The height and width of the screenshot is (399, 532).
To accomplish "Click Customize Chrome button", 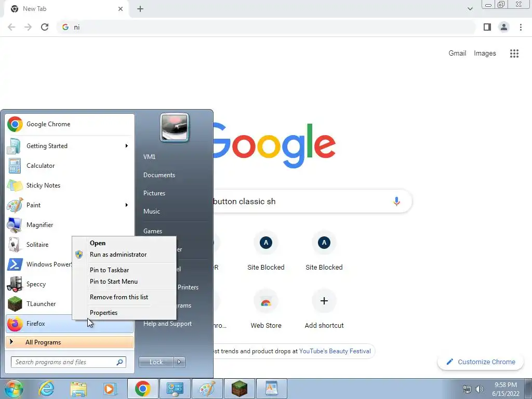I will point(481,362).
